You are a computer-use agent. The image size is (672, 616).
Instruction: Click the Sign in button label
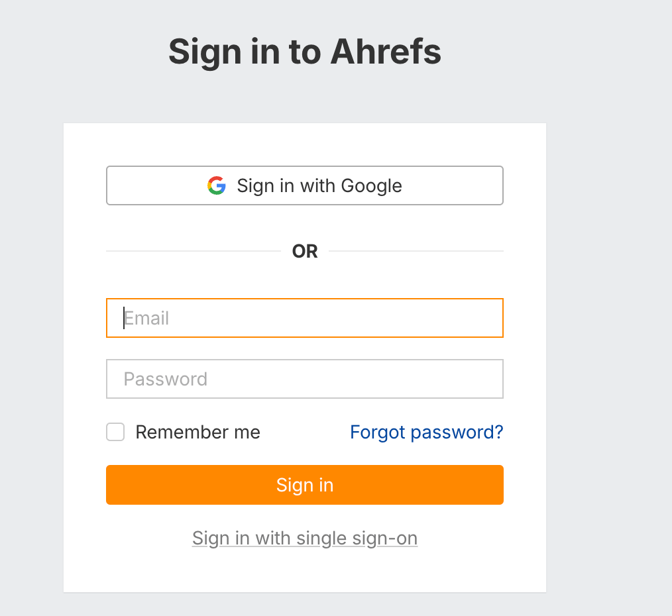305,485
